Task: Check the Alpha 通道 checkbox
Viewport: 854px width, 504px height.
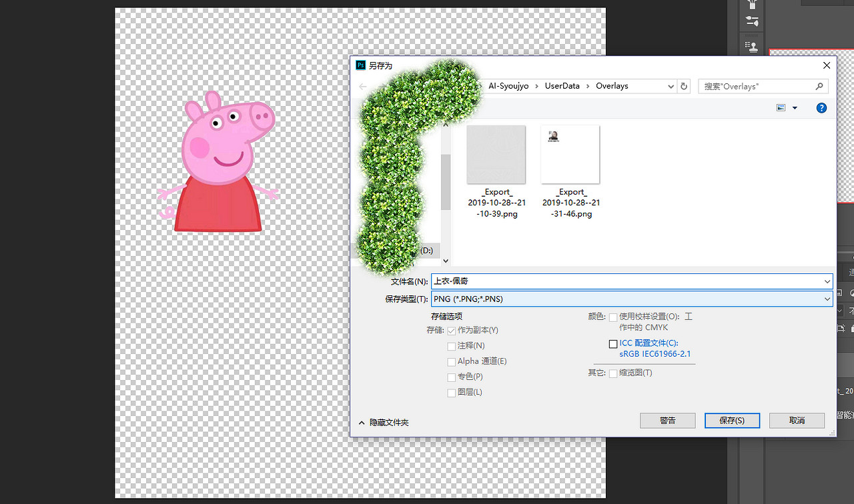Action: [452, 361]
